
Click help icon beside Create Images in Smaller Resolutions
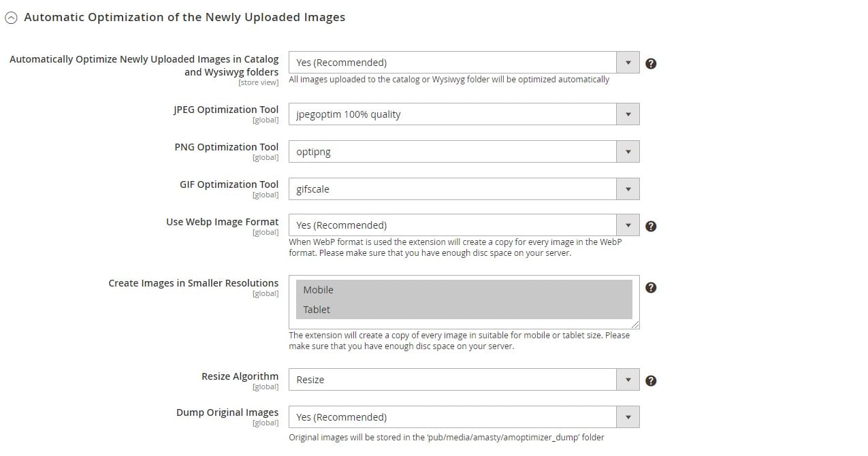pyautogui.click(x=651, y=287)
